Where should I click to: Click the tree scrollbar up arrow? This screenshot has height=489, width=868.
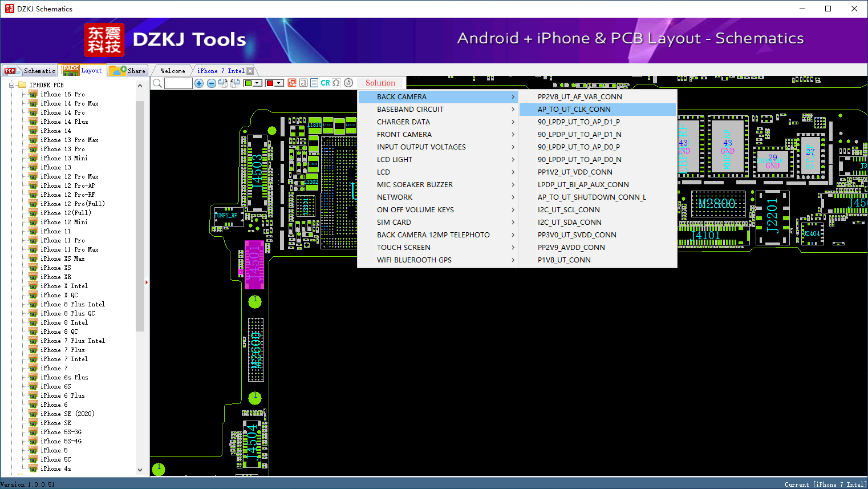(140, 86)
